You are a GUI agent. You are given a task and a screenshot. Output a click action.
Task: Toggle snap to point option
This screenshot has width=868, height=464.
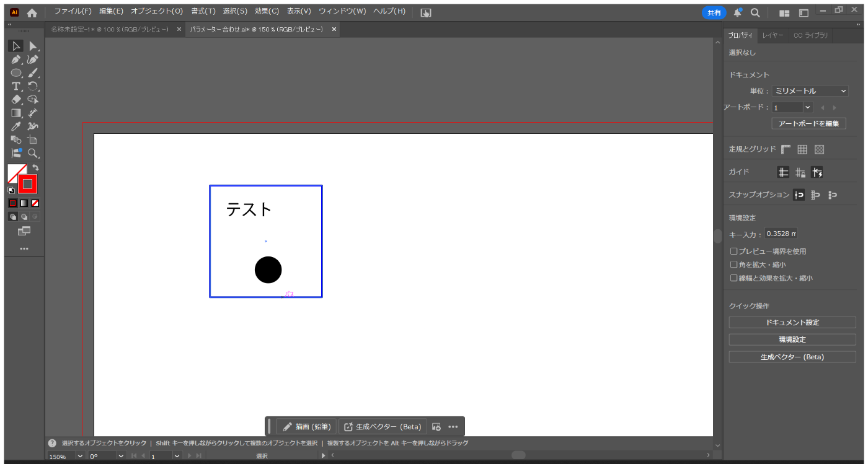point(799,195)
